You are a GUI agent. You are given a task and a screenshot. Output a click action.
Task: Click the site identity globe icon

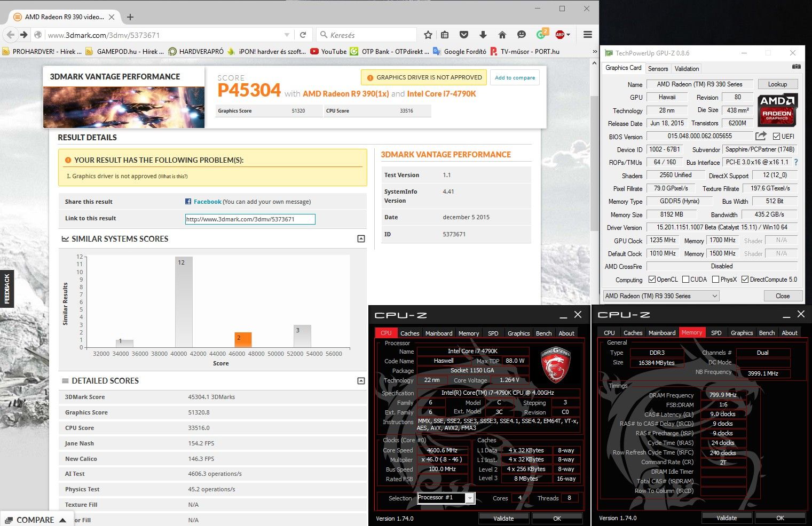click(38, 35)
